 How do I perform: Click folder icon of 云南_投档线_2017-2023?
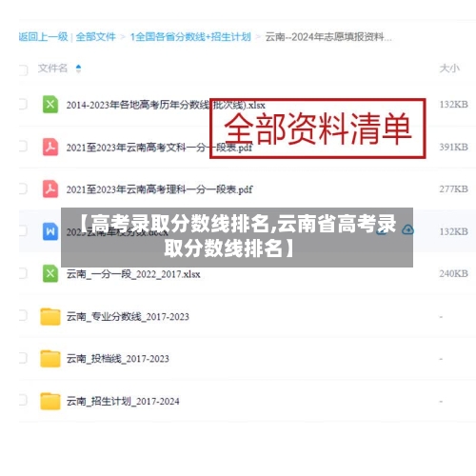[50, 359]
